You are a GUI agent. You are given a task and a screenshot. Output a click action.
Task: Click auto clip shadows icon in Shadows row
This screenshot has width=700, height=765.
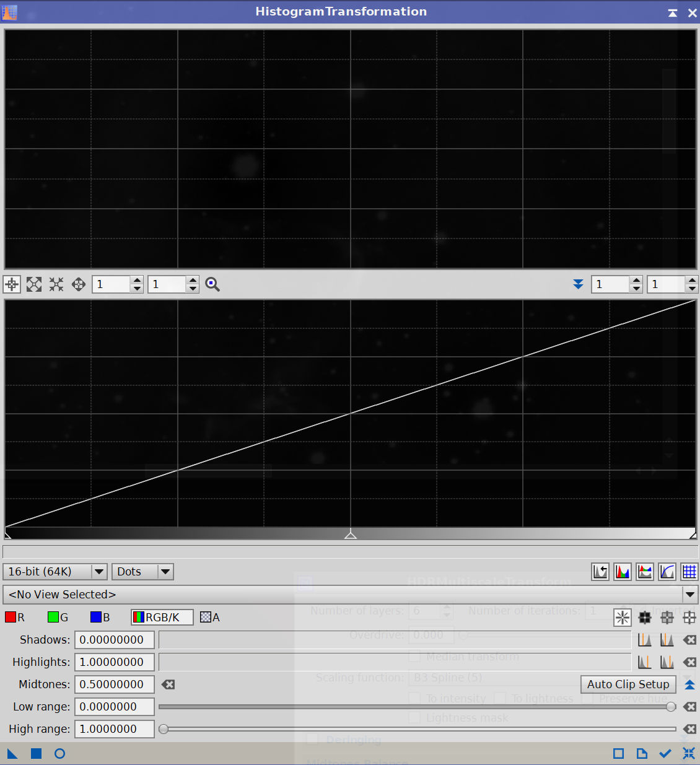[645, 640]
